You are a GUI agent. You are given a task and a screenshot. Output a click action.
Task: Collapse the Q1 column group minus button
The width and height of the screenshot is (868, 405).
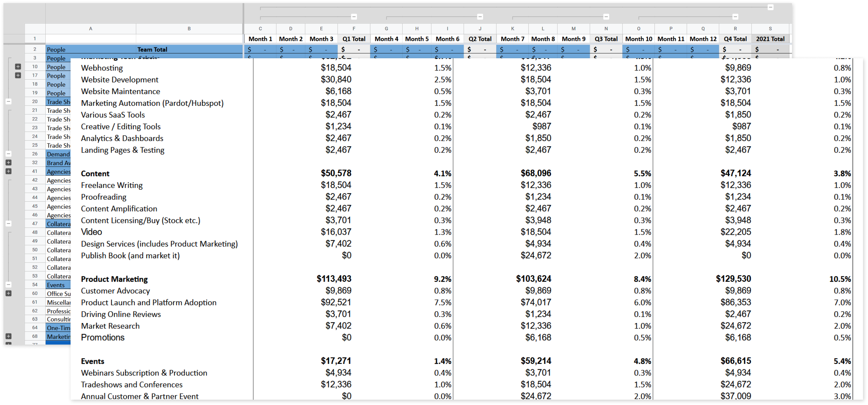(354, 17)
